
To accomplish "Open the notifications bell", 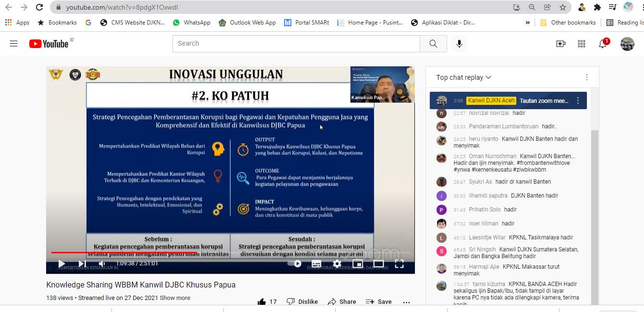I will pos(602,44).
